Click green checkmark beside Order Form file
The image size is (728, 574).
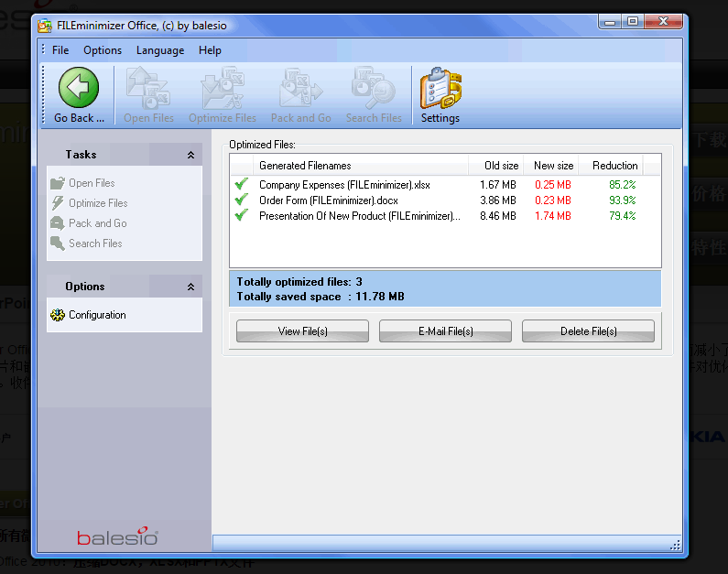pos(242,200)
